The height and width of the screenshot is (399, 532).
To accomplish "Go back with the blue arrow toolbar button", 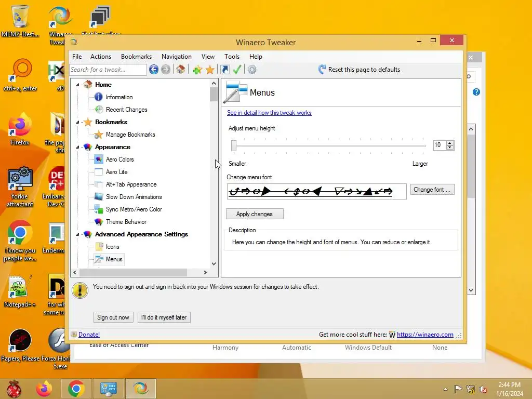I will 154,70.
